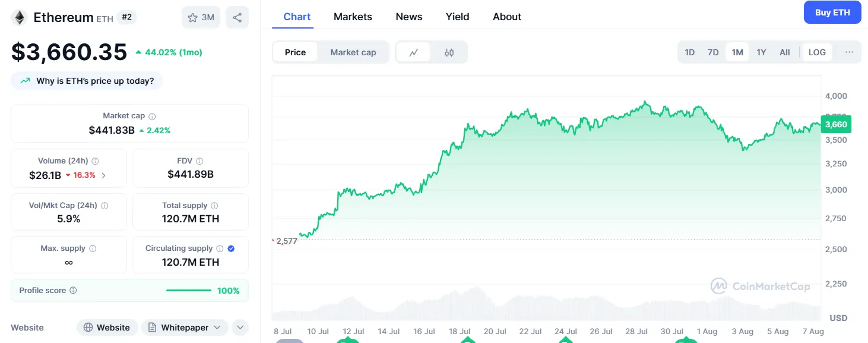Open the Whitepaper dropdown

pyautogui.click(x=185, y=328)
